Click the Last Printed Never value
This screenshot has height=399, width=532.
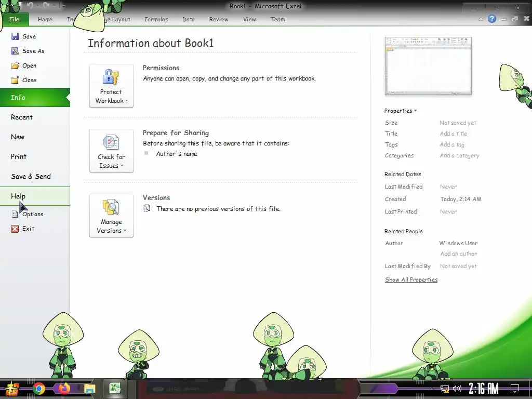point(448,211)
